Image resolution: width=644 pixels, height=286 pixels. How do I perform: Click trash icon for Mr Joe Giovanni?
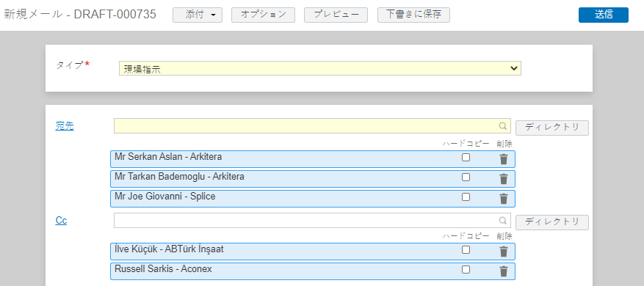[504, 199]
